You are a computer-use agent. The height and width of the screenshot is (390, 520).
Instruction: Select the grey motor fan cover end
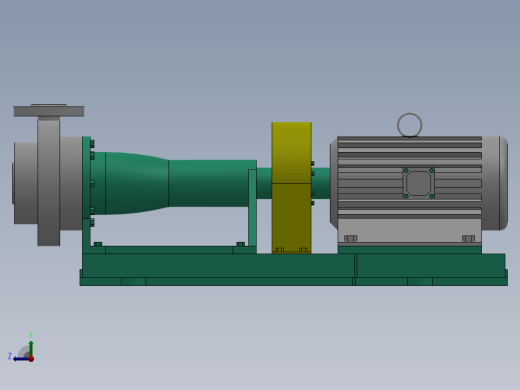(x=495, y=183)
